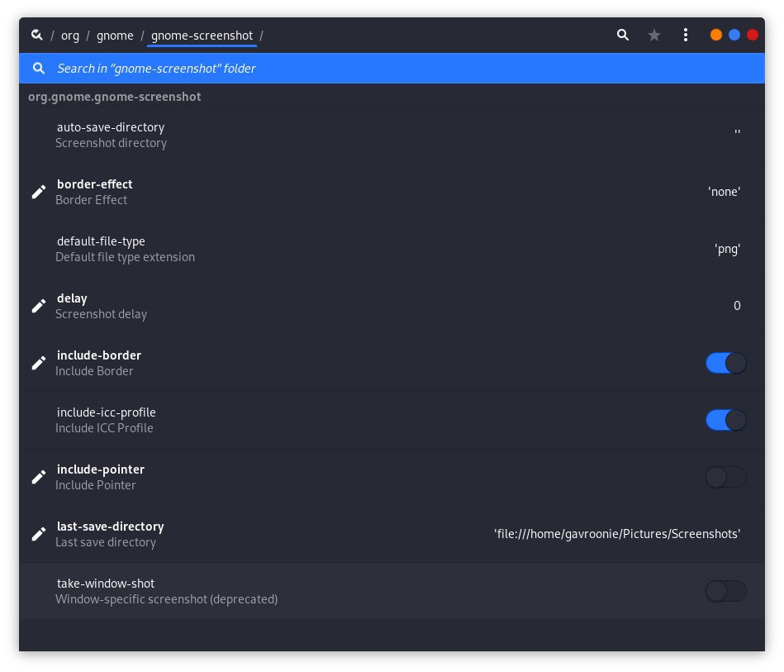Navigate to org in the path bar
The height and width of the screenshot is (672, 784).
click(x=70, y=36)
